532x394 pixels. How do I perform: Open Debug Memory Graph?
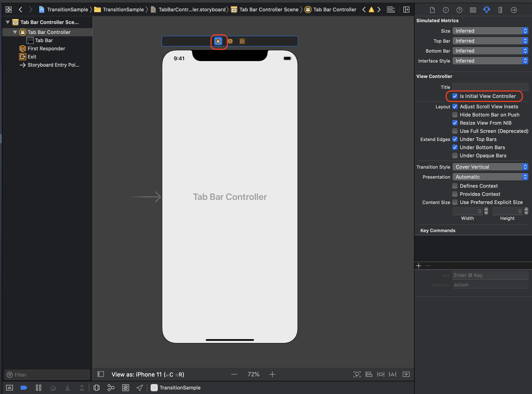111,388
